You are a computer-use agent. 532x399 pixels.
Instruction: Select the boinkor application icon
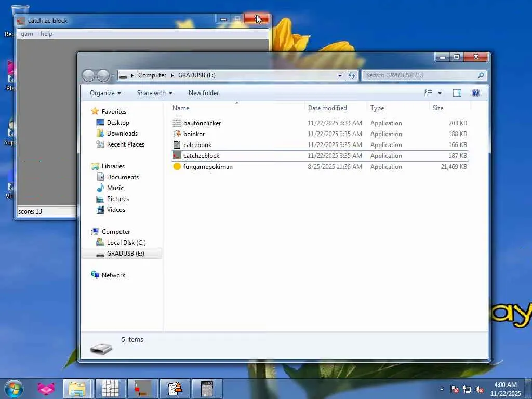[x=177, y=134]
